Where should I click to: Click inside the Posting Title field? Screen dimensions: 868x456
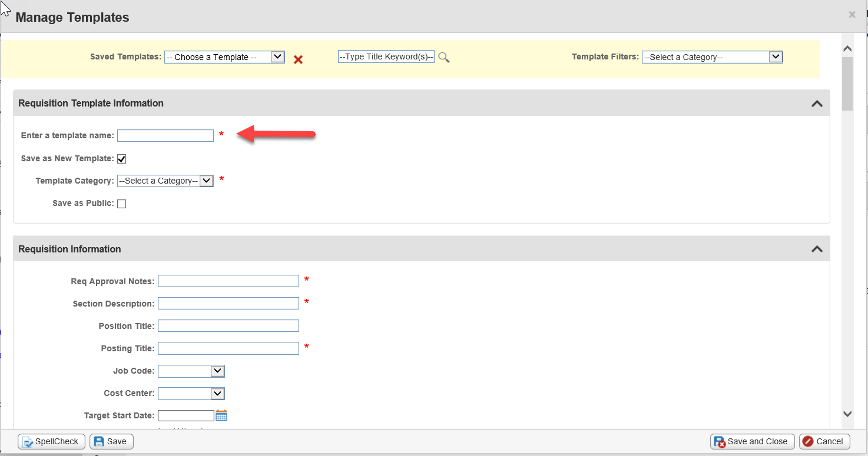tap(228, 348)
